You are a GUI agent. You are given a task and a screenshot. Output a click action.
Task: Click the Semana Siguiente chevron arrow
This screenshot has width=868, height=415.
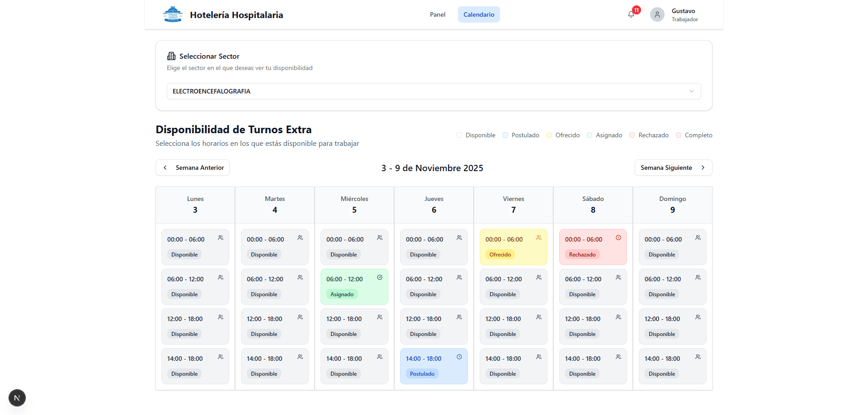(703, 168)
